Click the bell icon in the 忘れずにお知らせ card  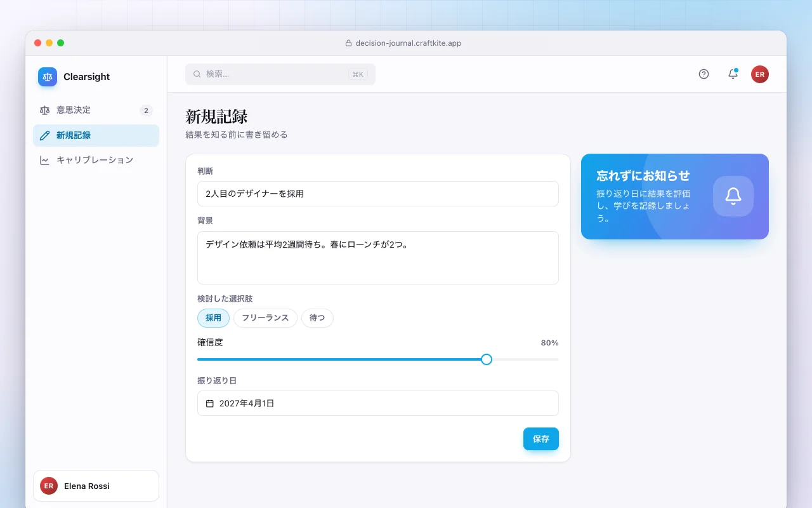(733, 196)
